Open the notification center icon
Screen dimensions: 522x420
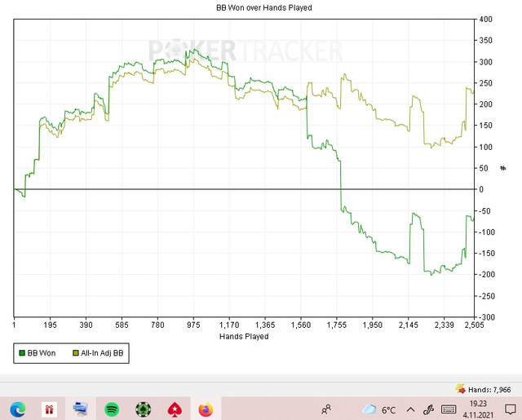coord(510,409)
